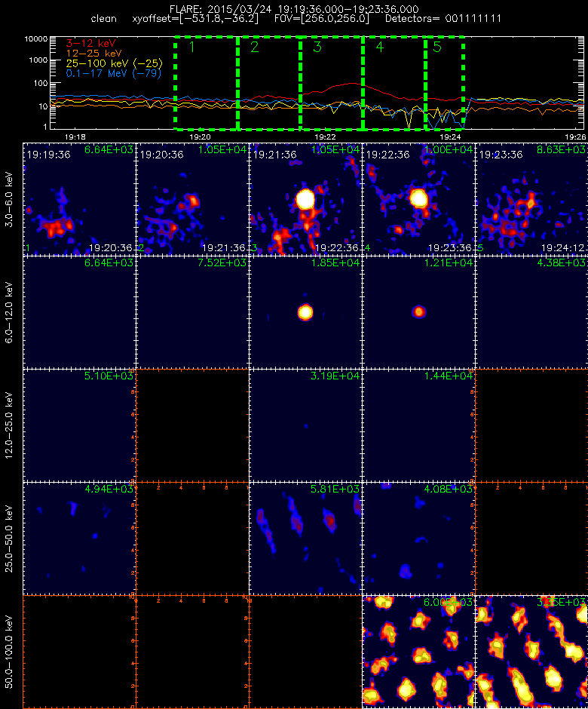Select the 6.0-12.0 keV image labeled 1.21E+04
Screen dimensions: 588x709
click(418, 312)
